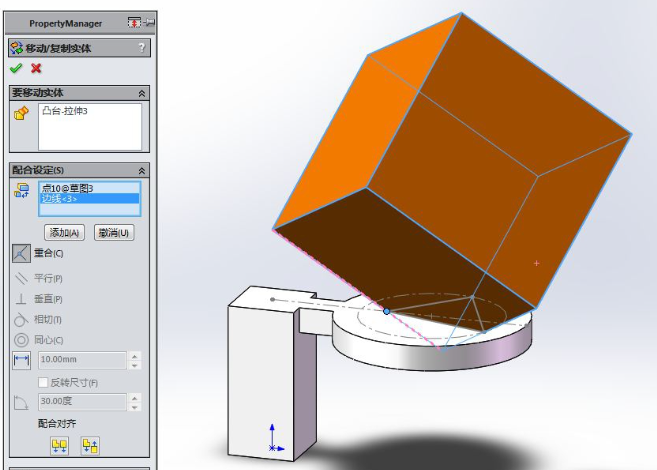The height and width of the screenshot is (470, 657).
Task: Increase the distance value with up arrow
Action: pyautogui.click(x=135, y=356)
